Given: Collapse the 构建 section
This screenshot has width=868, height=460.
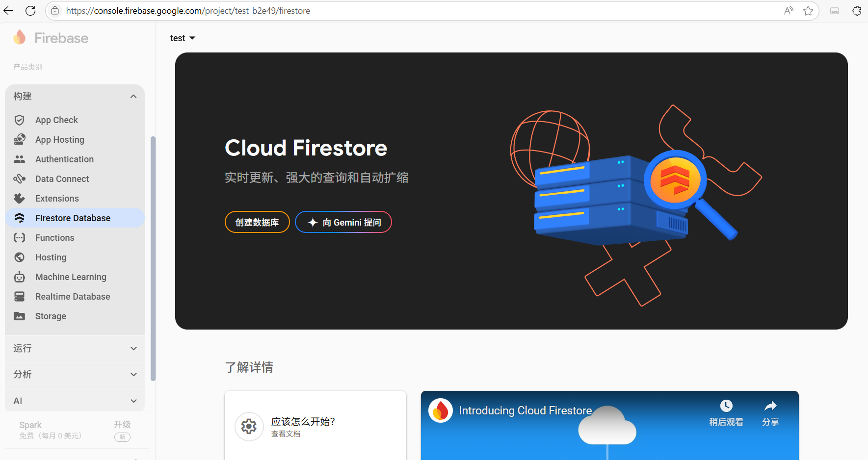Looking at the screenshot, I should pos(133,97).
